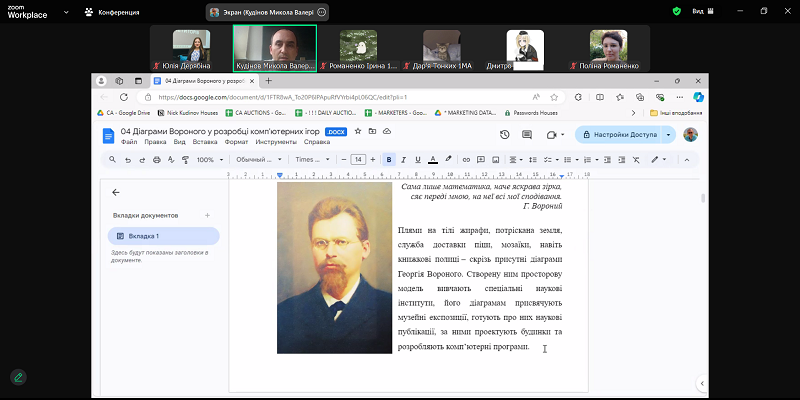Refresh the browser page

(123, 97)
